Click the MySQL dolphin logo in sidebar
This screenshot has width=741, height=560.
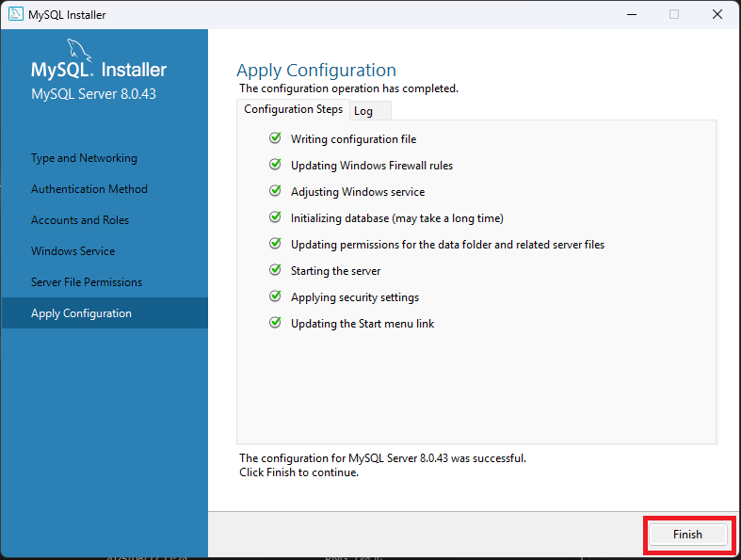point(79,50)
